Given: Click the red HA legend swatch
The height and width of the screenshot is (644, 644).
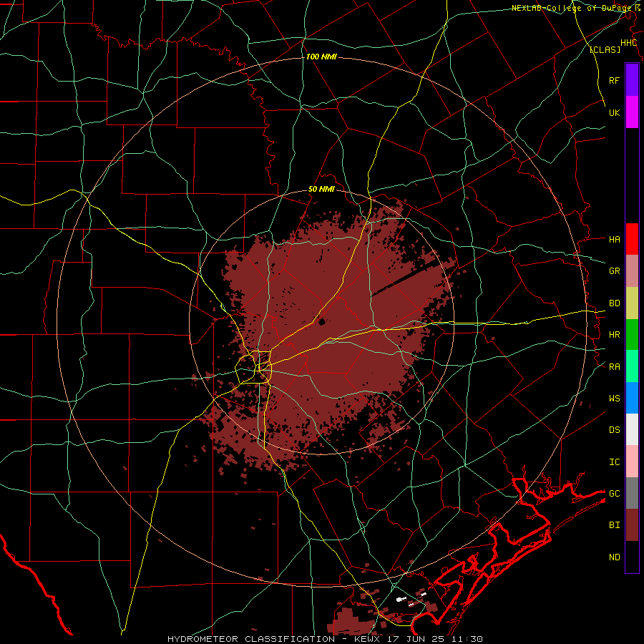Looking at the screenshot, I should (x=632, y=239).
